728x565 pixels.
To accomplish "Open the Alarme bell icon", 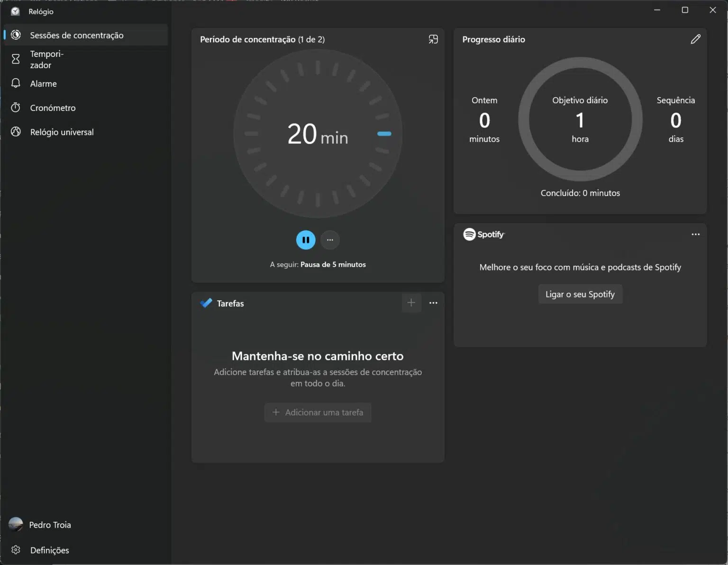I will [16, 83].
